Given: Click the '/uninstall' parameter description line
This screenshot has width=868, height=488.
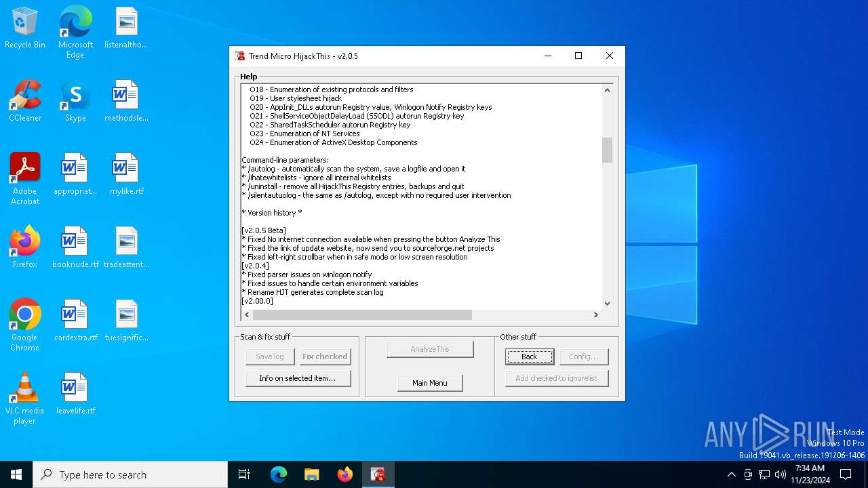Looking at the screenshot, I should (x=353, y=186).
